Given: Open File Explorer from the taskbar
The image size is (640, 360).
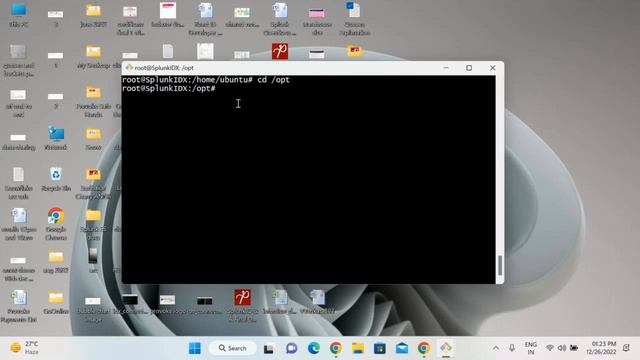Looking at the screenshot, I should (x=358, y=348).
